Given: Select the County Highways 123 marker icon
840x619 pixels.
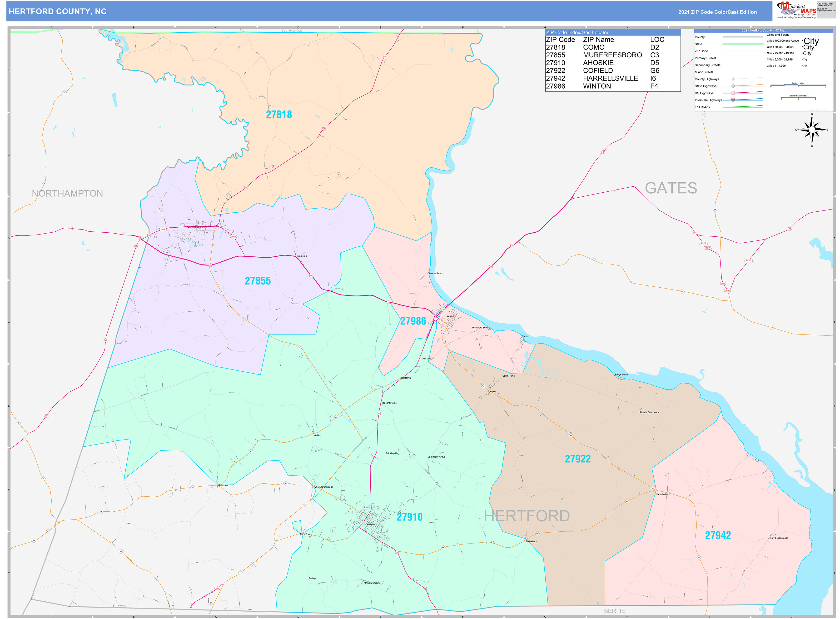Looking at the screenshot, I should [x=733, y=79].
